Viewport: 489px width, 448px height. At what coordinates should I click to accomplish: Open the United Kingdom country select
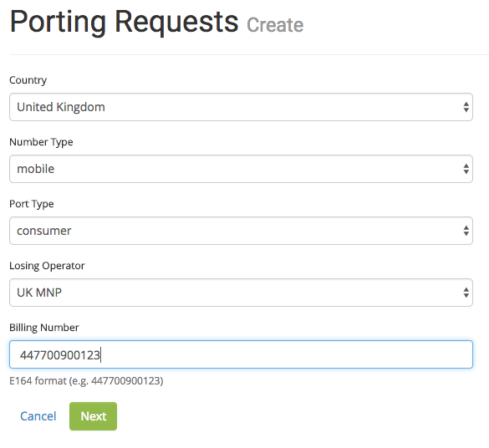click(241, 107)
